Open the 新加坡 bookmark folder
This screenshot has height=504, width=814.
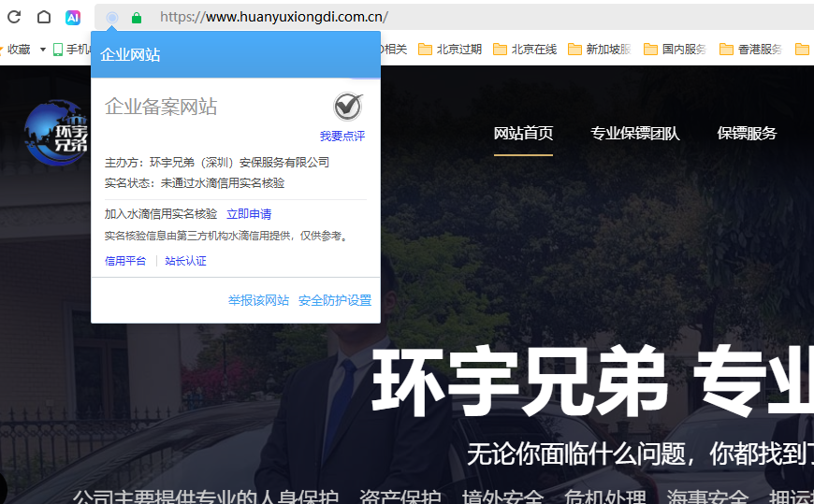click(600, 49)
